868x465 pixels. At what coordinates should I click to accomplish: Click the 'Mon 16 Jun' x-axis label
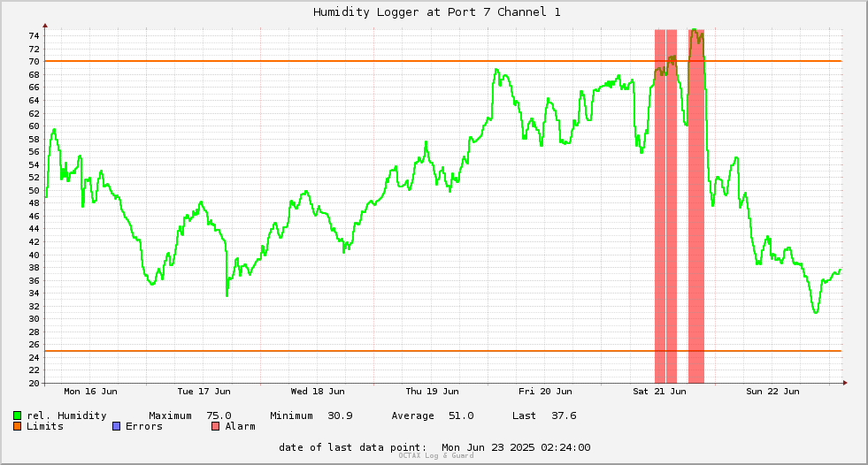pyautogui.click(x=91, y=392)
